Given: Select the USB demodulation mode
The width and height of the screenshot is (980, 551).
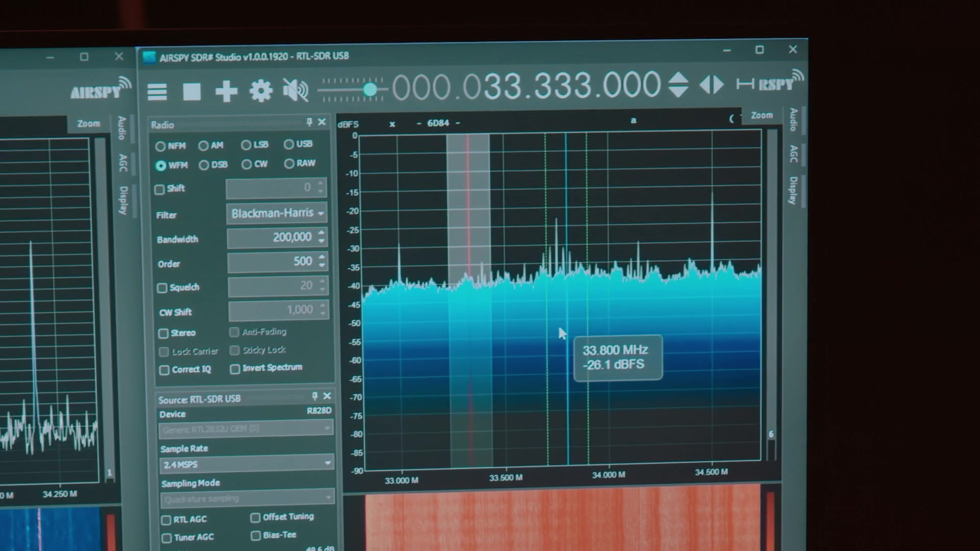Looking at the screenshot, I should click(299, 144).
